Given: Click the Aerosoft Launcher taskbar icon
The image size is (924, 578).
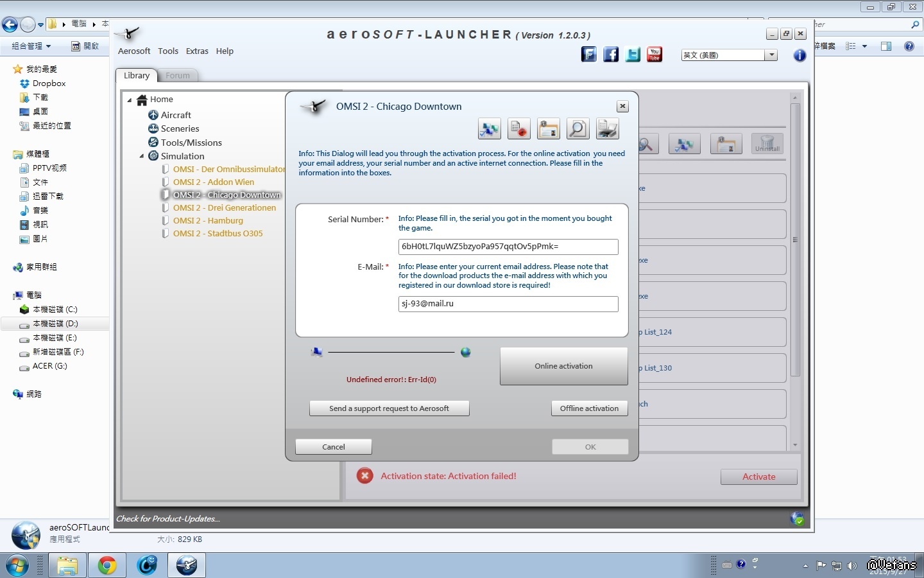Looking at the screenshot, I should coord(187,565).
